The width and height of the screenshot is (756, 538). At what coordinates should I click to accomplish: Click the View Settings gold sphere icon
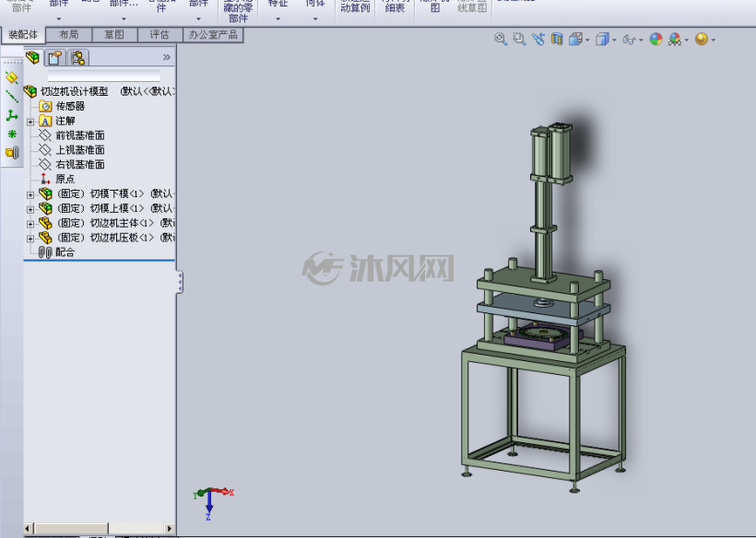702,39
